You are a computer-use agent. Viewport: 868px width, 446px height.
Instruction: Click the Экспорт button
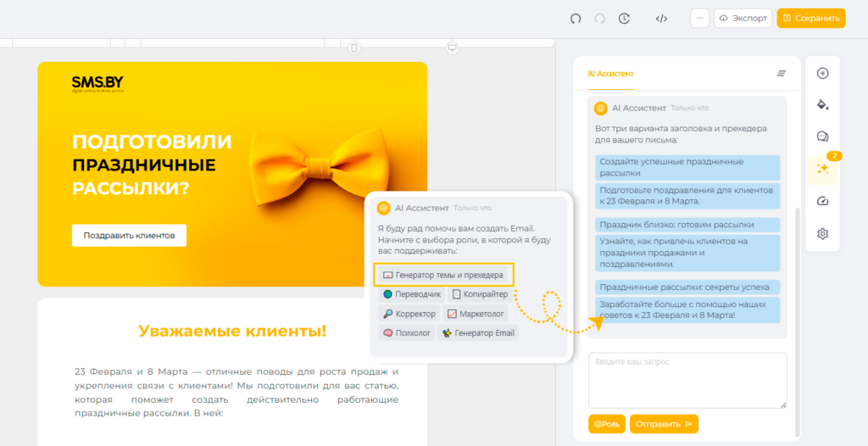tap(743, 19)
